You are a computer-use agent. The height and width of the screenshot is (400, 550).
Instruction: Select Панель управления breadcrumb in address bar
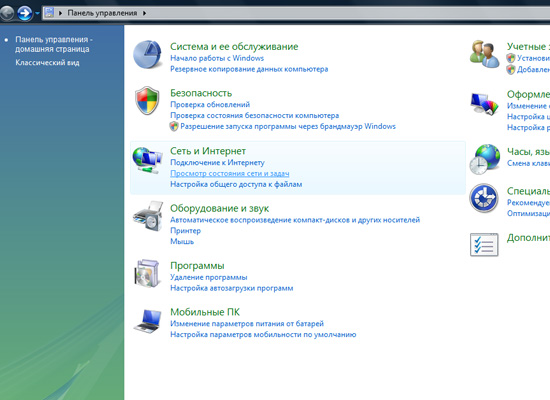102,13
